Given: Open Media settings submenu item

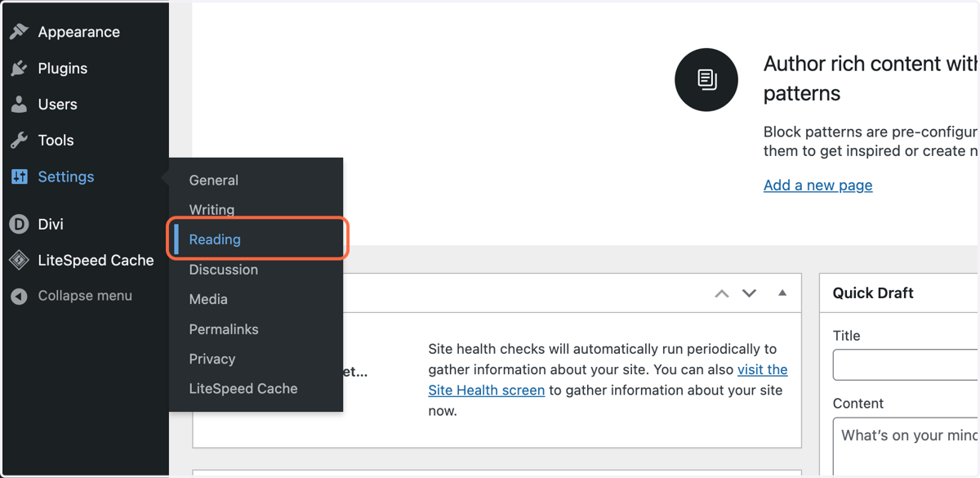Looking at the screenshot, I should coord(208,299).
